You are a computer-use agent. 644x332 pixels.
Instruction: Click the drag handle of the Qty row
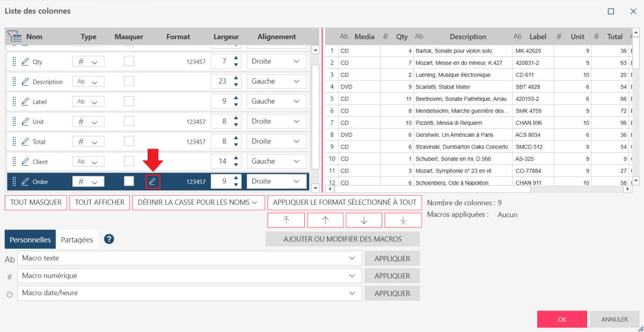[x=14, y=62]
